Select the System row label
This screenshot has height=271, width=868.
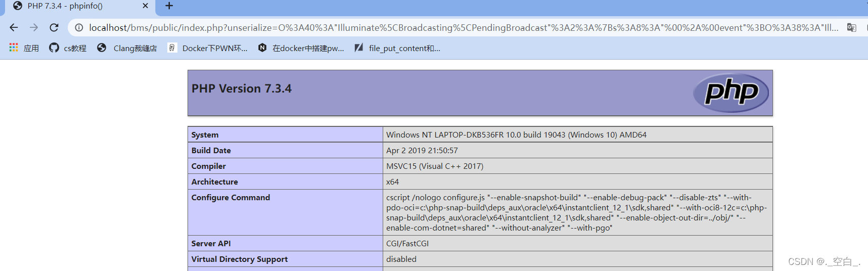205,134
